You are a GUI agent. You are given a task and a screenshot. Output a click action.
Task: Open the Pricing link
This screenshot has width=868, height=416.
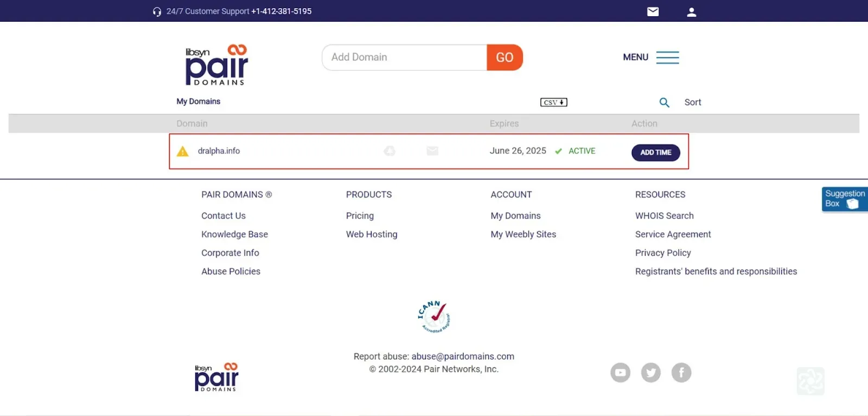click(360, 216)
